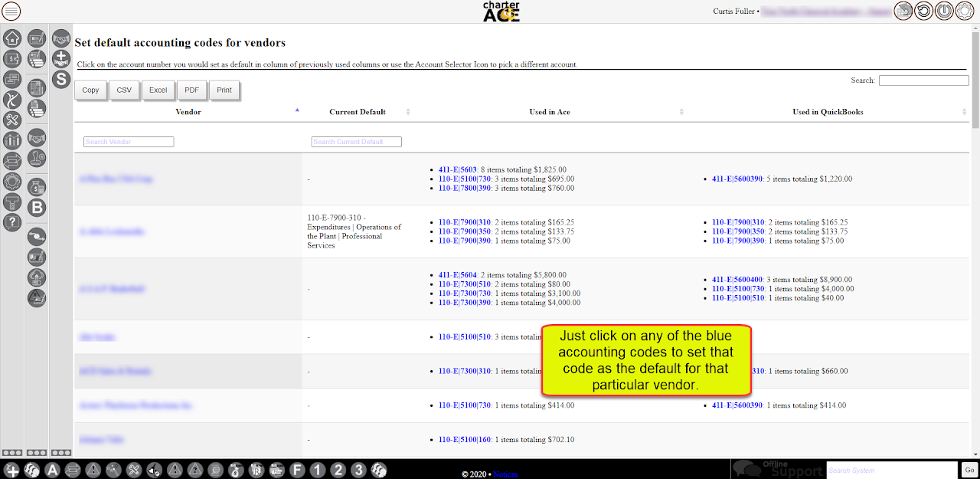980x479 pixels.
Task: Click the circular refresh arrow icon
Action: click(x=924, y=11)
